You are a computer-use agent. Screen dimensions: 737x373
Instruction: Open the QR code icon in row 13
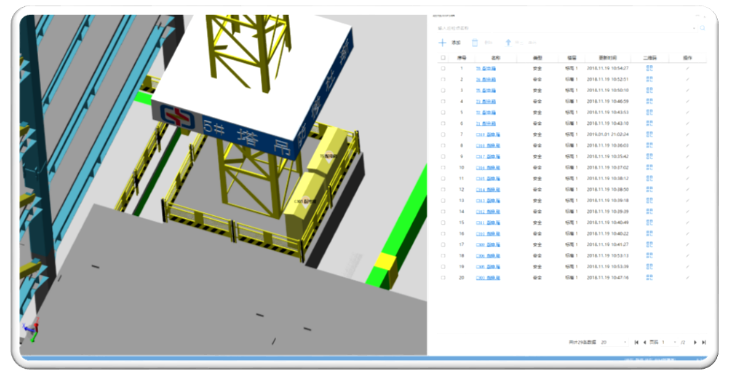pos(649,201)
